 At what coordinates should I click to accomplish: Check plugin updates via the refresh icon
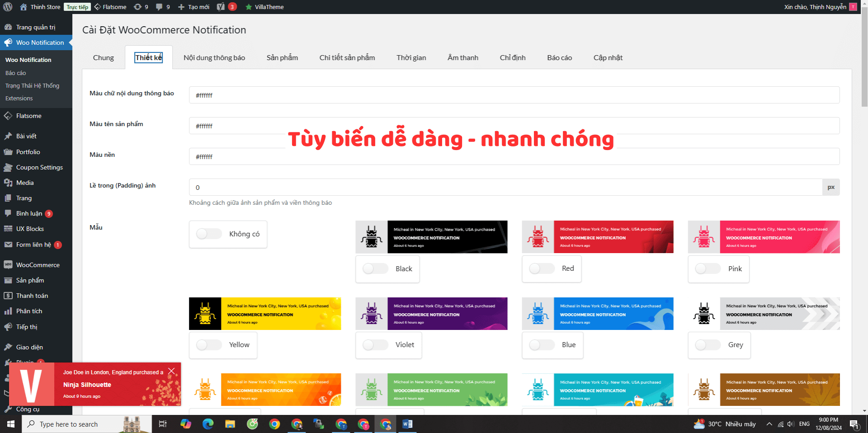[x=137, y=7]
